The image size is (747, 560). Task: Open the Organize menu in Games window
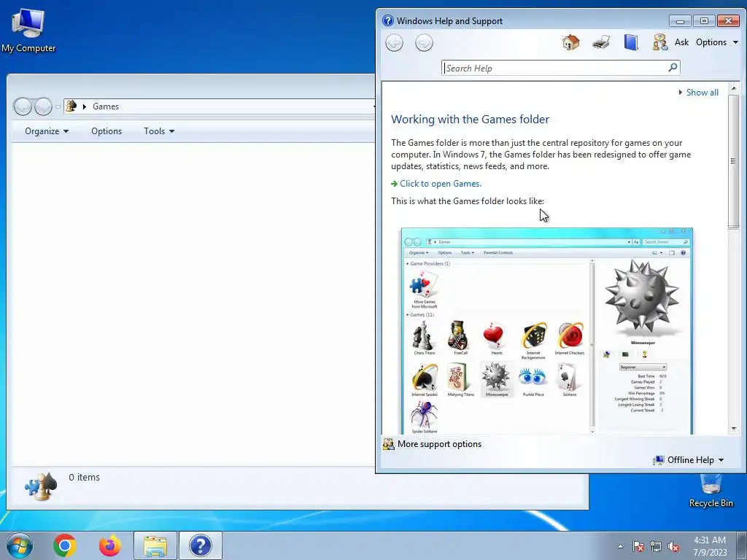click(46, 131)
